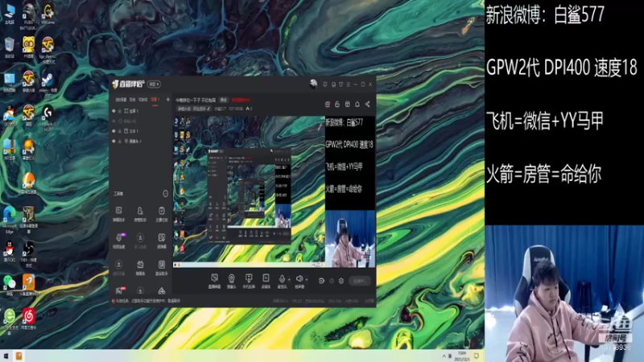Open notification center on taskbar

(477, 356)
